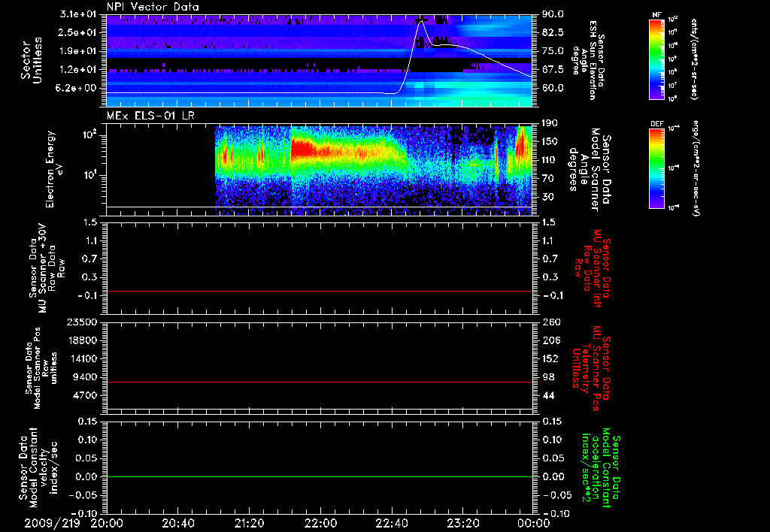Click the 20:40 time tick label
Screen dimensions: 770x532
point(178,523)
